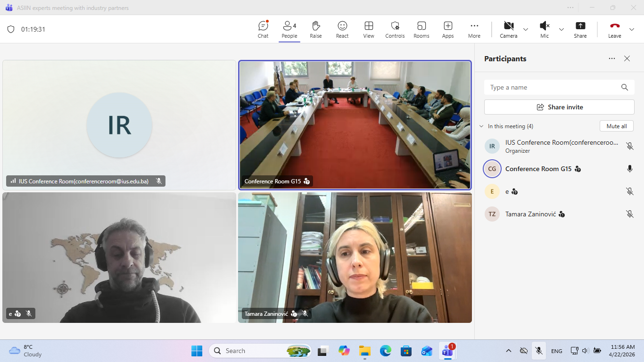644x362 pixels.
Task: Open the Apps menu
Action: tap(448, 29)
